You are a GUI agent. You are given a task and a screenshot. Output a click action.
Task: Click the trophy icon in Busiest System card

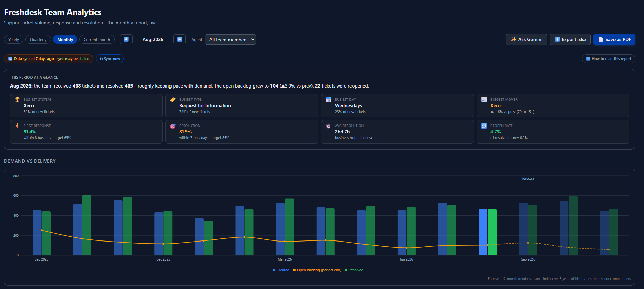coord(17,100)
